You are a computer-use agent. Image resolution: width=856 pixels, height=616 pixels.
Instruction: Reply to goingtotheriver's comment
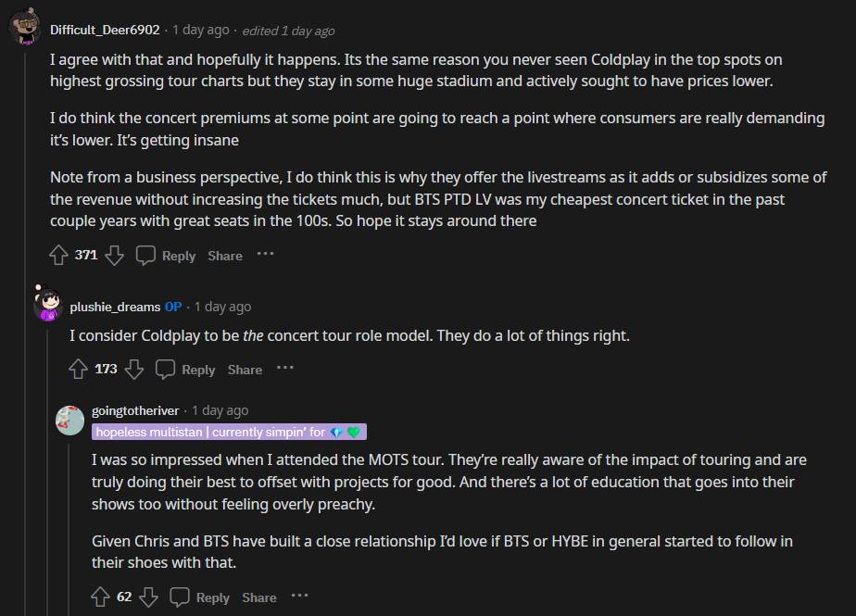click(x=201, y=597)
